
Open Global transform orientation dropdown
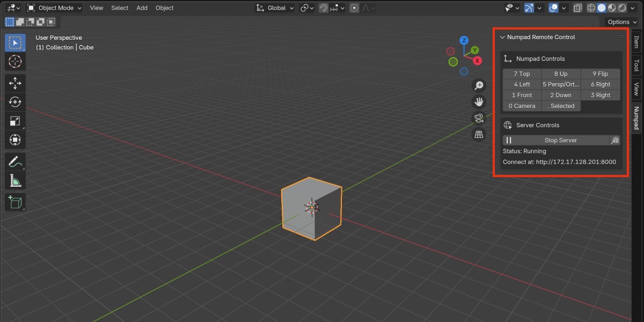tap(275, 8)
